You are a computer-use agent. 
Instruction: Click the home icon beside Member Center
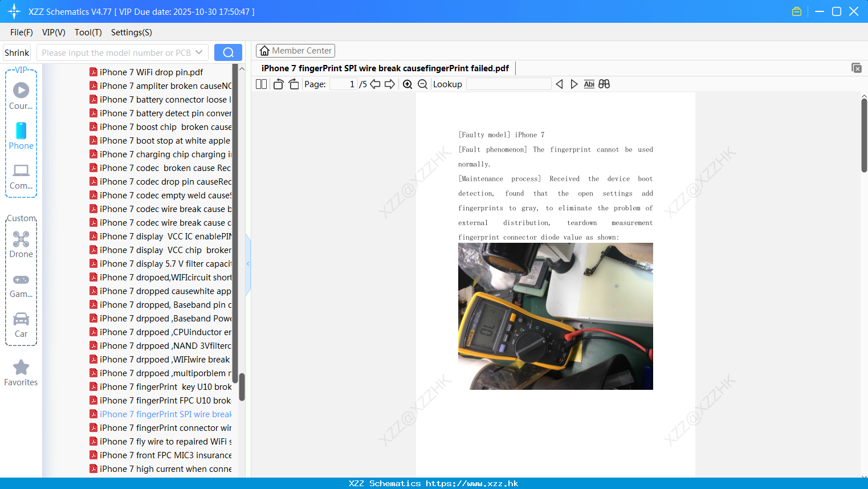(x=264, y=51)
